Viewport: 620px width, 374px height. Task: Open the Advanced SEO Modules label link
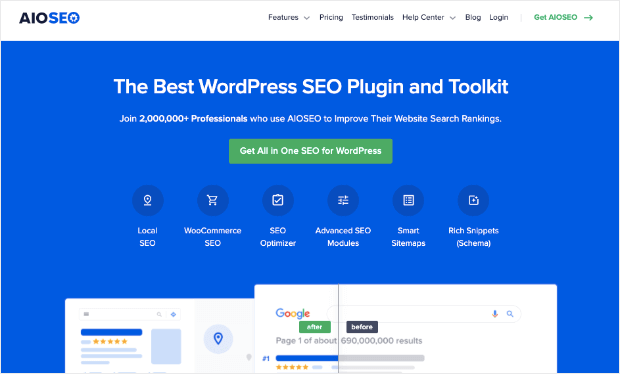[x=343, y=237]
